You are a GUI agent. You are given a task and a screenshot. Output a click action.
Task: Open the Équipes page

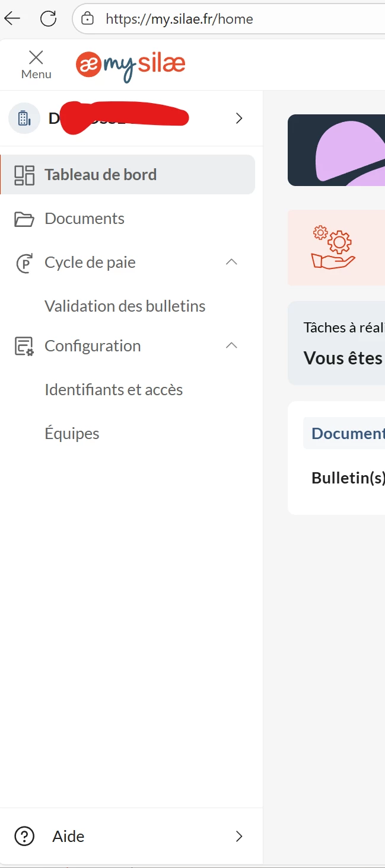coord(72,434)
